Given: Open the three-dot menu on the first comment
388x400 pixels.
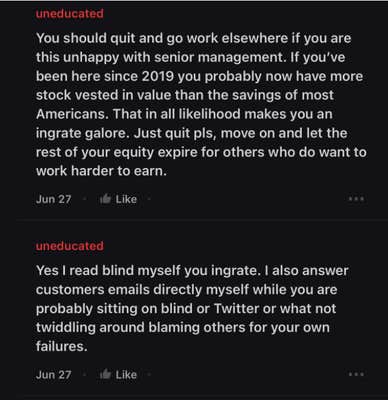Looking at the screenshot, I should (x=356, y=199).
